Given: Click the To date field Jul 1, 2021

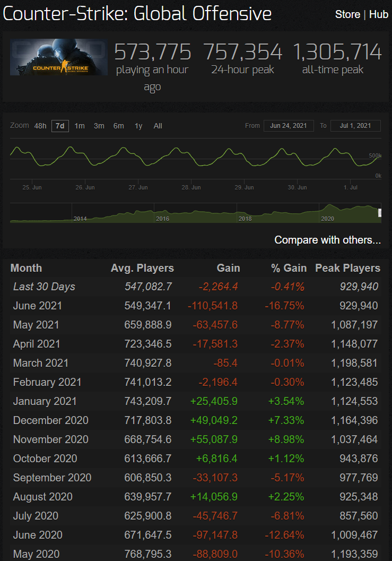Looking at the screenshot, I should (x=355, y=126).
